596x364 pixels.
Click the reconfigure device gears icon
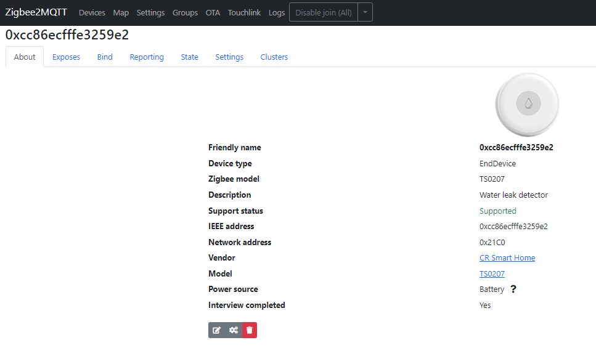pos(234,330)
